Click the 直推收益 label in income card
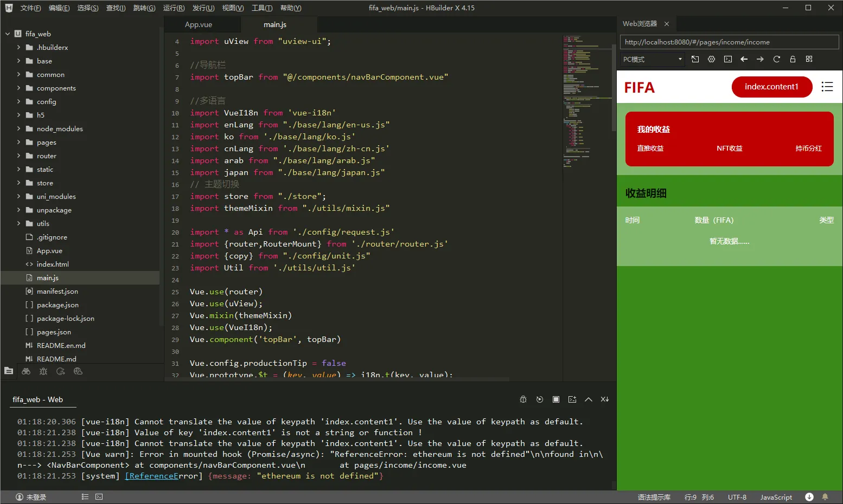 click(650, 148)
